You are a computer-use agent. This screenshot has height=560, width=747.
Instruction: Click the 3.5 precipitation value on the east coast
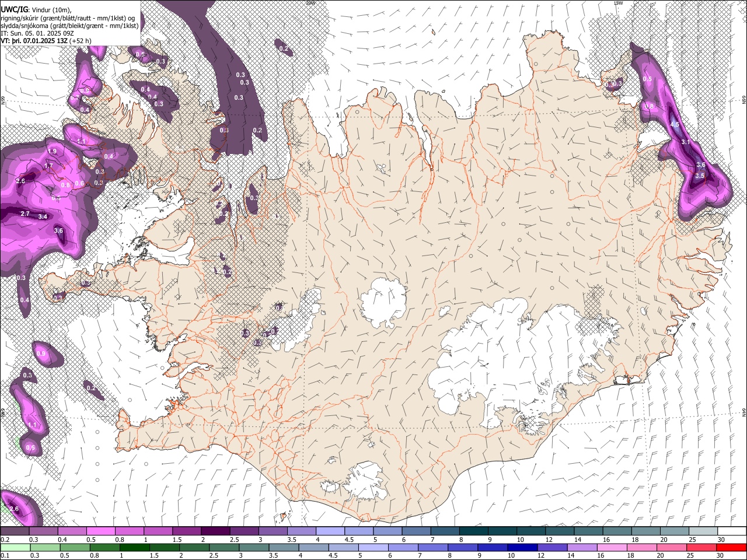tap(700, 176)
